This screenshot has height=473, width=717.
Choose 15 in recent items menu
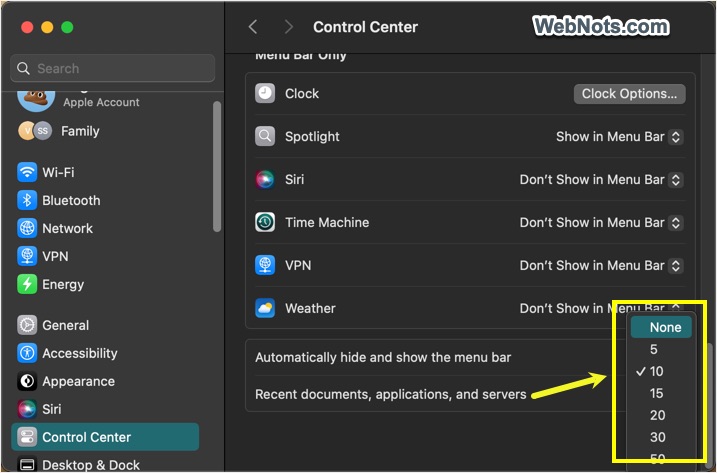[661, 393]
